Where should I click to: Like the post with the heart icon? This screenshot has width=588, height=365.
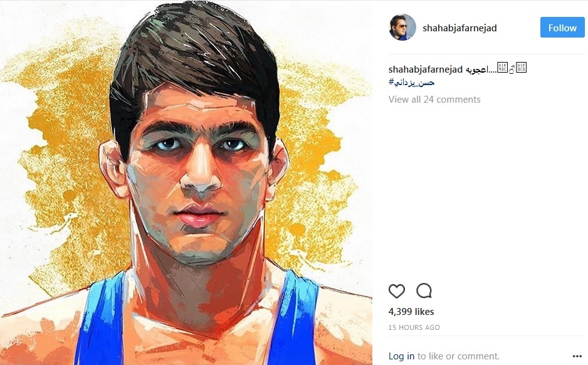click(x=396, y=291)
